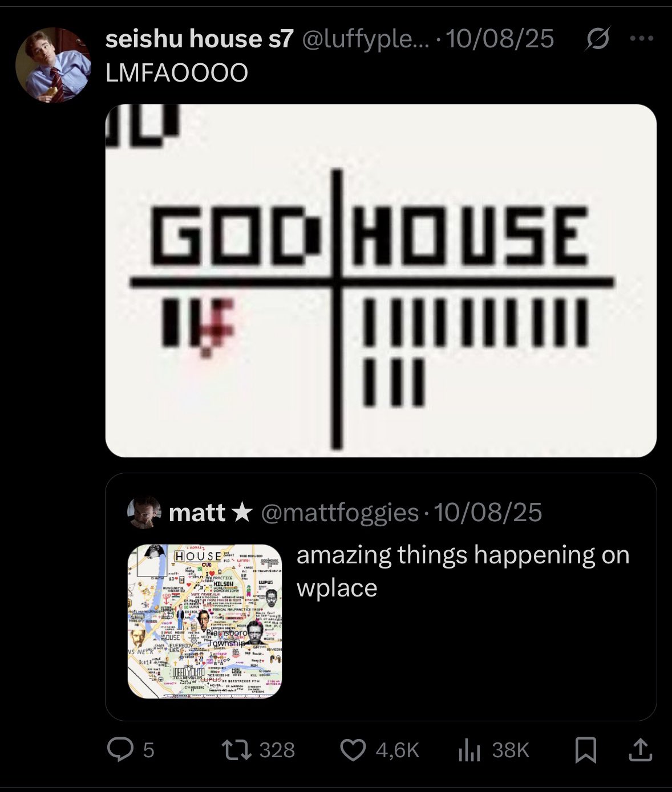Screen dimensions: 672x792
Task: Tap the Grok slashed-circle icon
Action: click(597, 39)
